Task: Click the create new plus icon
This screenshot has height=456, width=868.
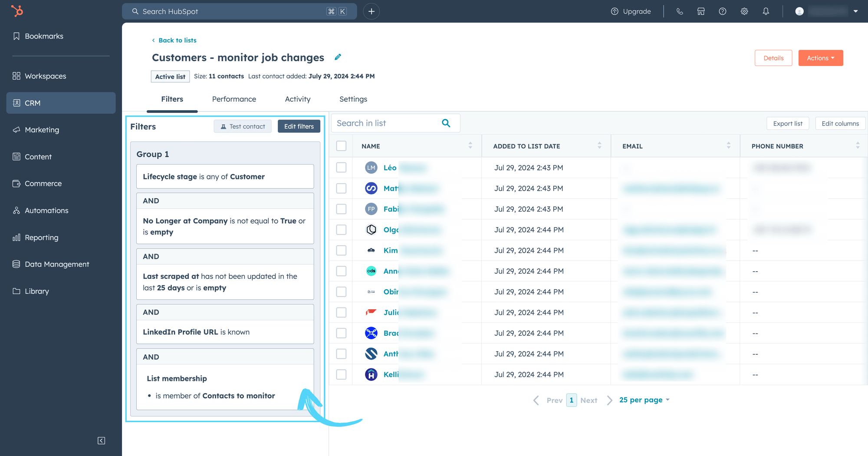Action: click(372, 11)
